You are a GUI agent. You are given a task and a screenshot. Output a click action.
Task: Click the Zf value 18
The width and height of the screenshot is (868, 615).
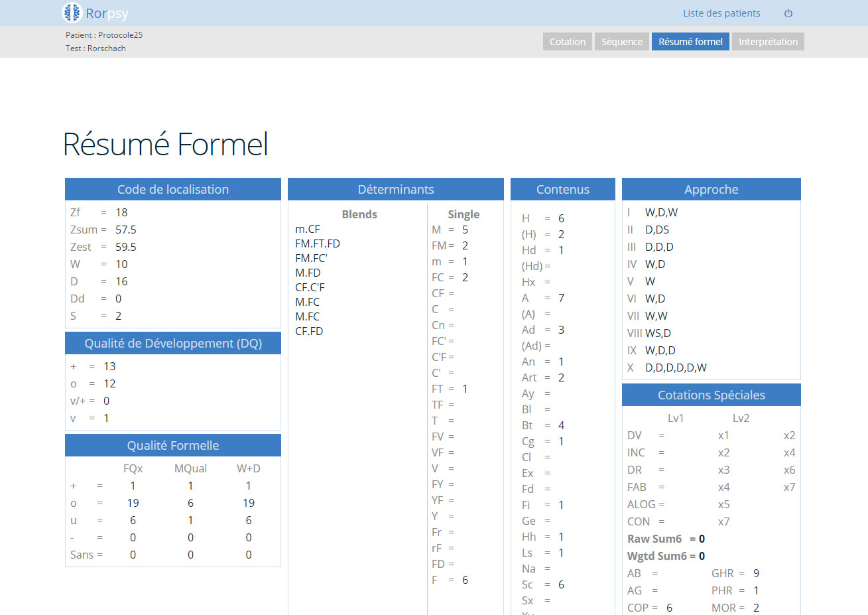coord(121,212)
